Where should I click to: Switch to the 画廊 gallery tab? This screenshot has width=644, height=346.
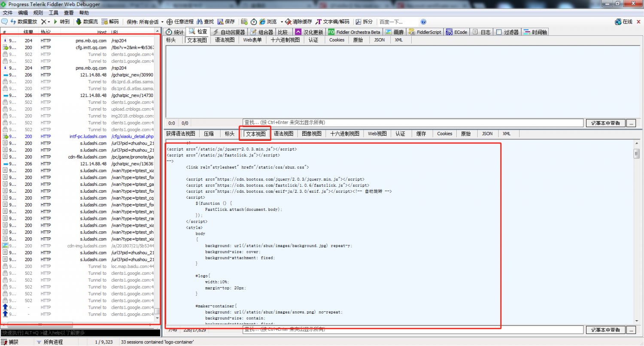pos(394,32)
